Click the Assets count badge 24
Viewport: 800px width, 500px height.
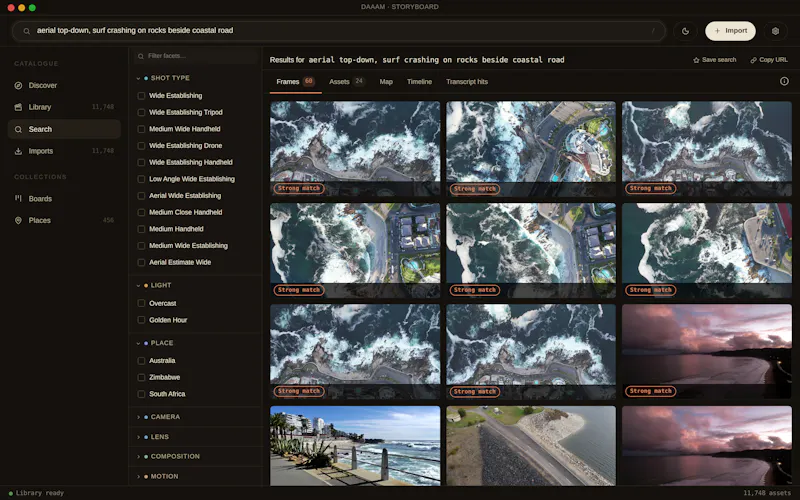(359, 81)
